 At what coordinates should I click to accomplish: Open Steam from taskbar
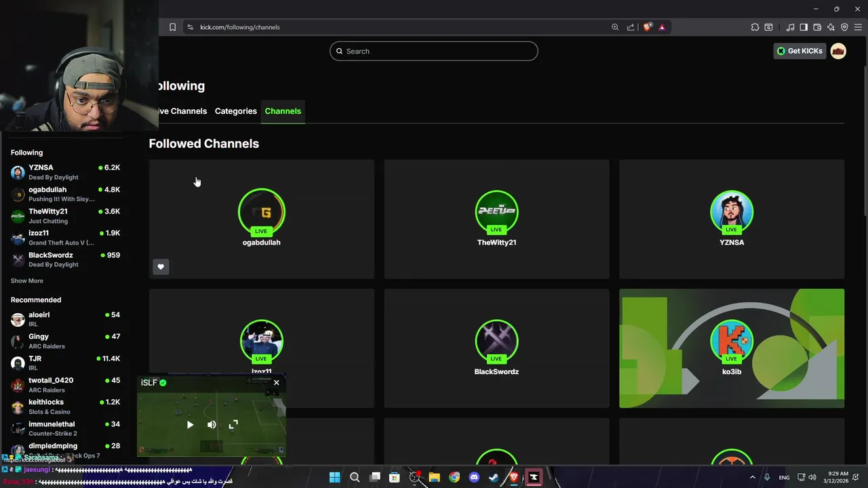point(494,477)
